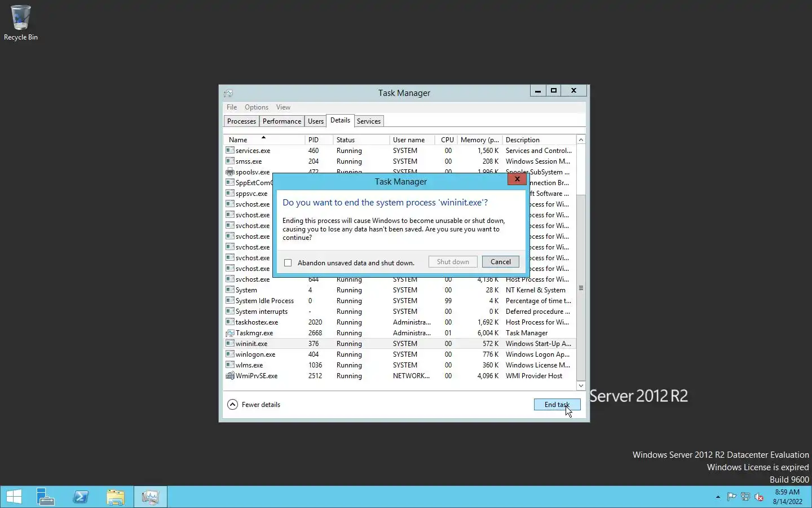This screenshot has height=508, width=812.
Task: Select the Details tab
Action: 340,120
